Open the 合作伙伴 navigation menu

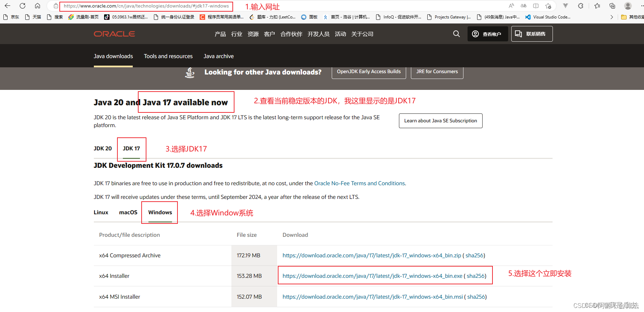pos(291,34)
